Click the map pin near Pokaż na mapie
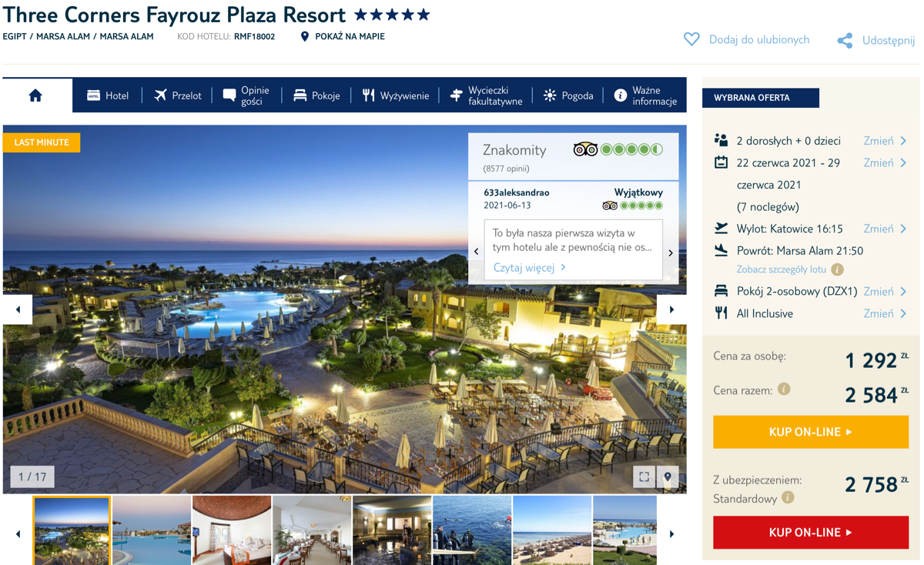924x565 pixels. coord(305,36)
